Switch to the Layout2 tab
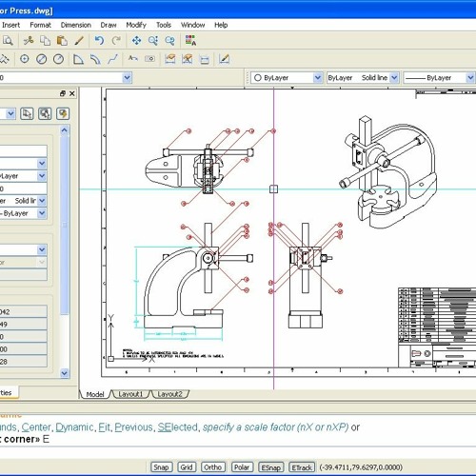 click(170, 394)
